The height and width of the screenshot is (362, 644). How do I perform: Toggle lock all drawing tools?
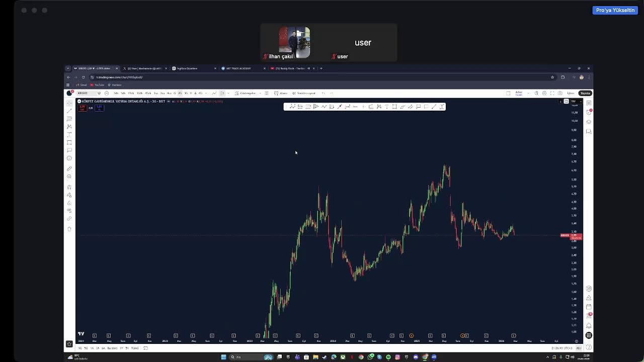coord(69,203)
